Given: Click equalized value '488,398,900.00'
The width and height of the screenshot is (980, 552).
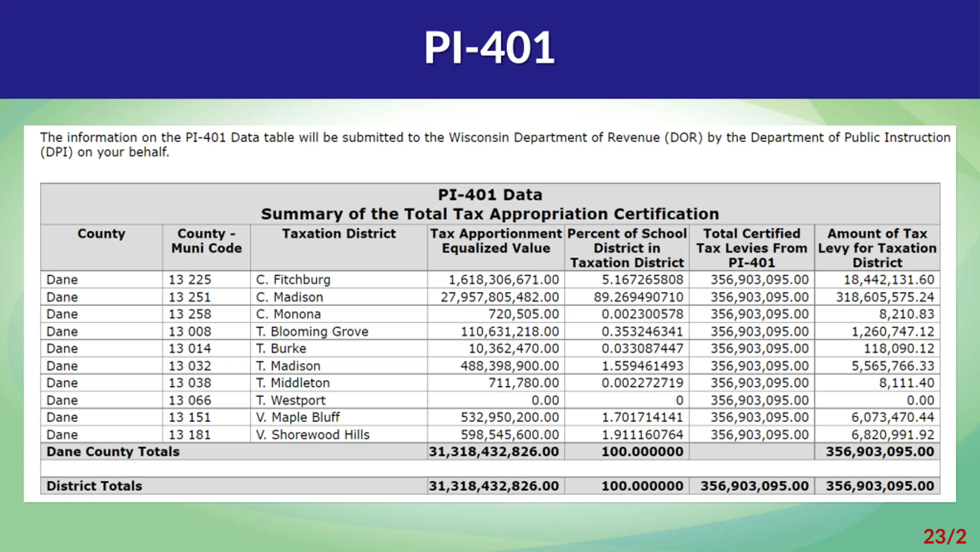Looking at the screenshot, I should click(x=510, y=366).
